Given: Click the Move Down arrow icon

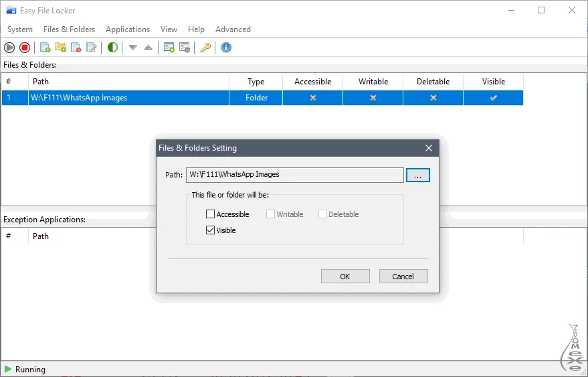Looking at the screenshot, I should (x=132, y=48).
